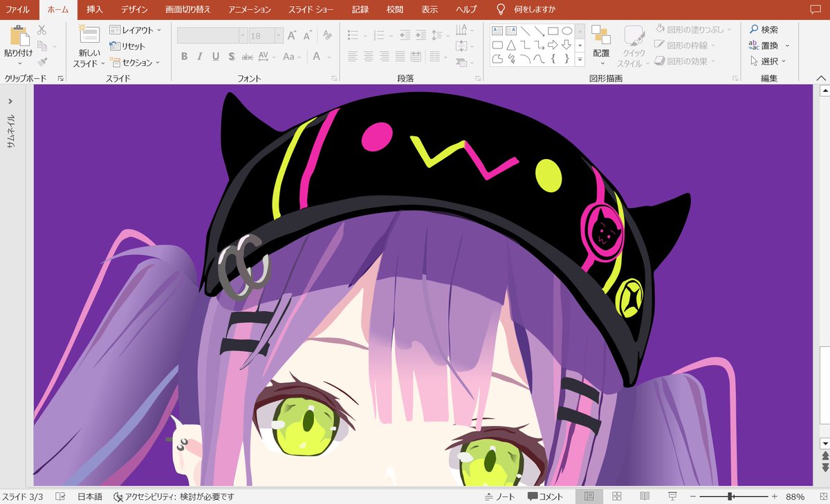This screenshot has width=830, height=504.
Task: Toggle center text alignment
Action: [369, 57]
